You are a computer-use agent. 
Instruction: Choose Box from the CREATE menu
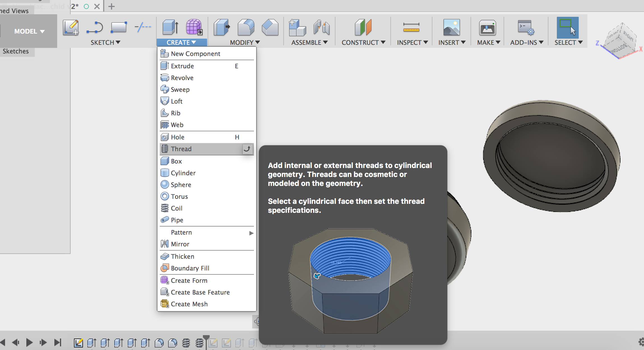[x=207, y=161]
